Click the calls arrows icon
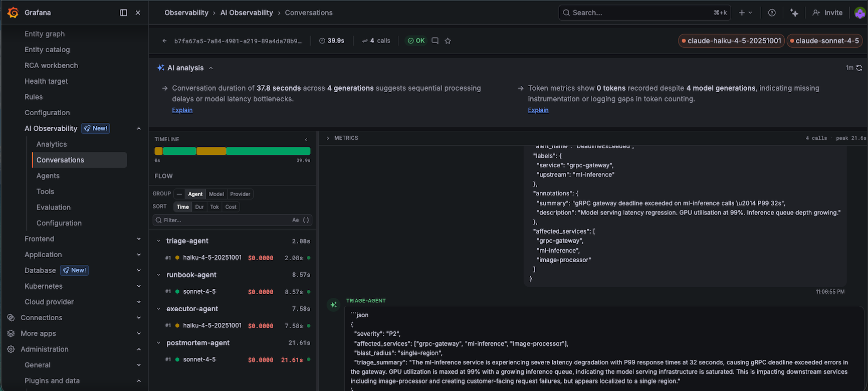868x391 pixels. (x=365, y=41)
